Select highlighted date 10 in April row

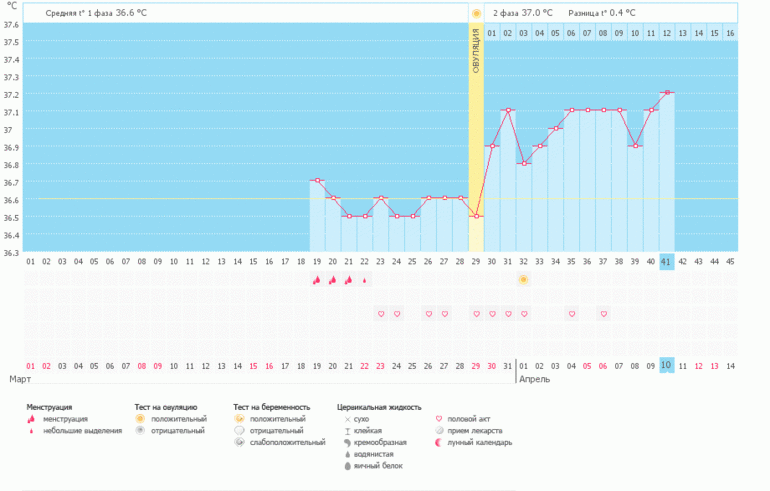point(666,366)
